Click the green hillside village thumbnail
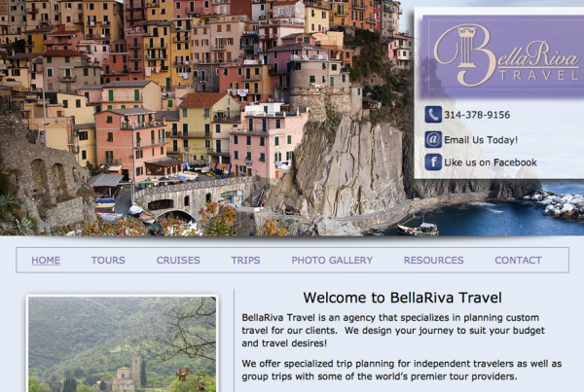584x392 pixels. click(x=123, y=343)
